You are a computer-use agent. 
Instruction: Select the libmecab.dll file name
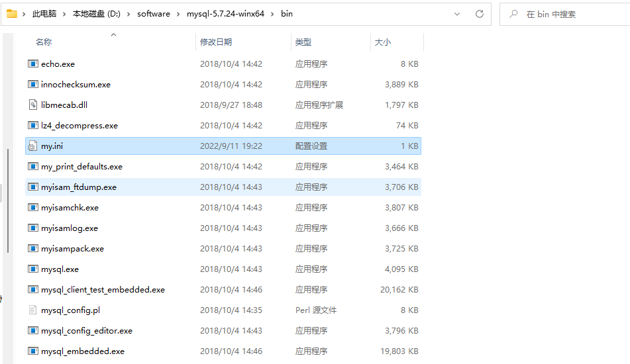[64, 105]
